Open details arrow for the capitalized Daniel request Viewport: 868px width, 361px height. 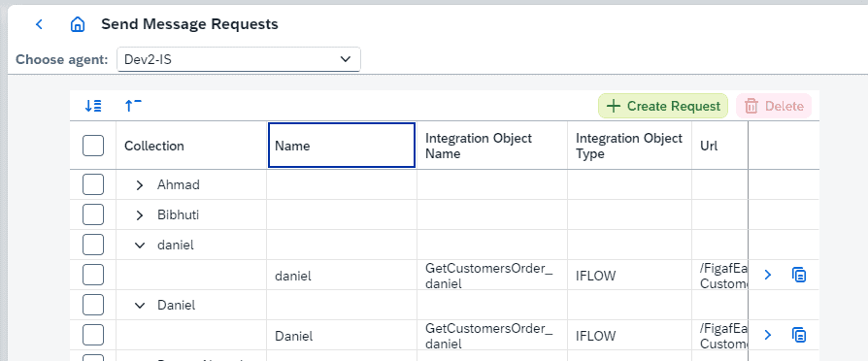[768, 335]
